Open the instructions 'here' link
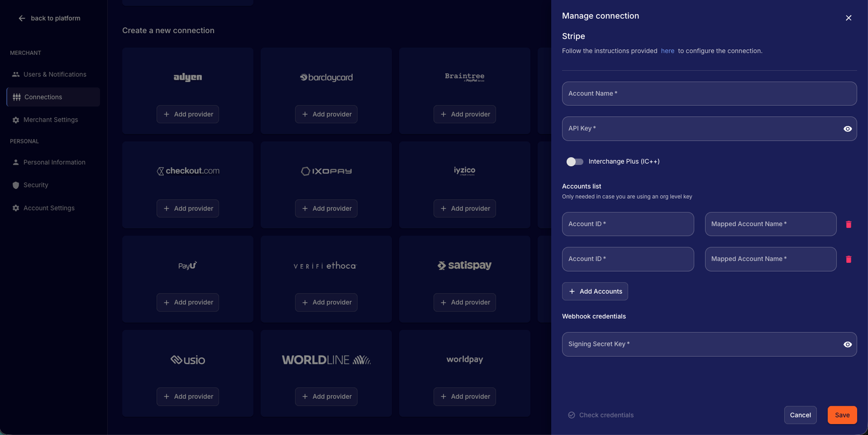Image resolution: width=868 pixels, height=435 pixels. point(668,51)
